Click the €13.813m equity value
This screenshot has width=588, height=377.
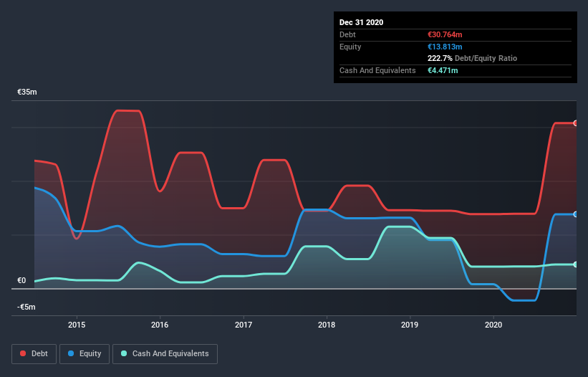(x=445, y=47)
